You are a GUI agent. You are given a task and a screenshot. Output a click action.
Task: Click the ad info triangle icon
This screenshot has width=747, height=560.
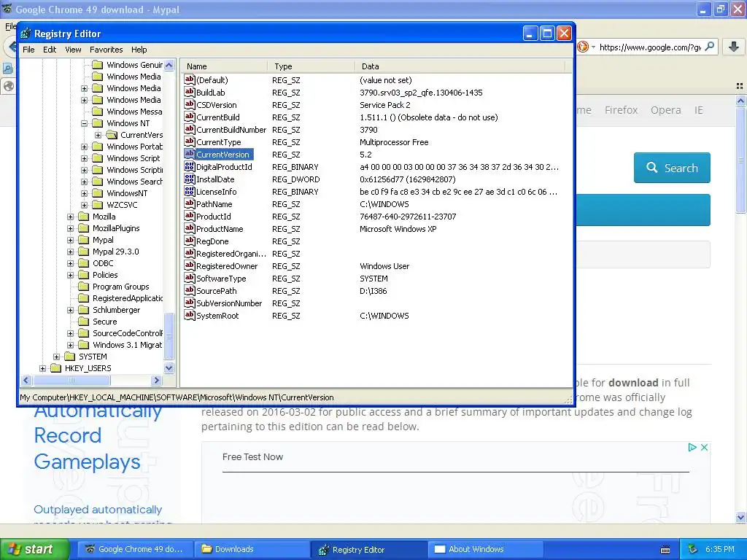pyautogui.click(x=692, y=447)
